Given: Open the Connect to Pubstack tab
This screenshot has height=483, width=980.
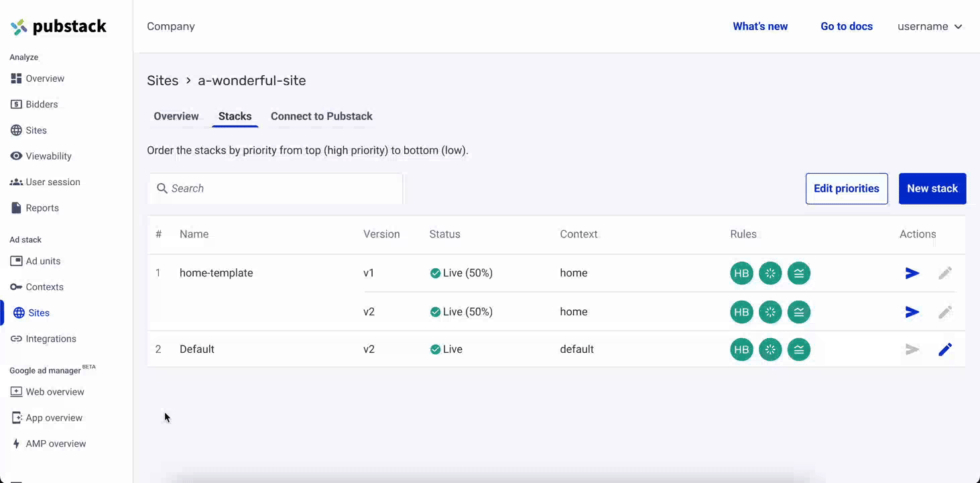Looking at the screenshot, I should pyautogui.click(x=322, y=116).
